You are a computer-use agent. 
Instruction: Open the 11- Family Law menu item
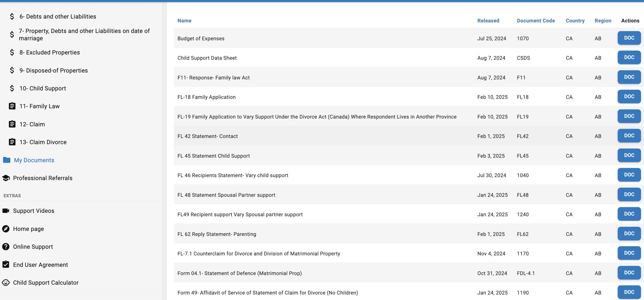tap(39, 106)
